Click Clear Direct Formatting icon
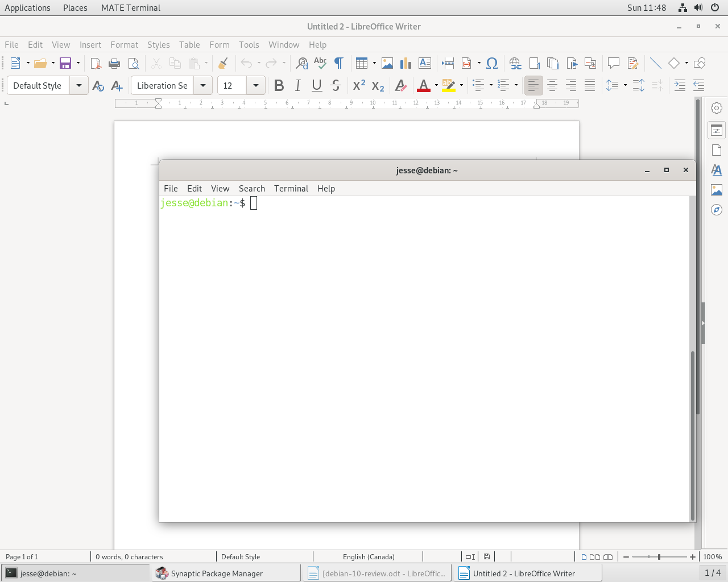 point(401,85)
